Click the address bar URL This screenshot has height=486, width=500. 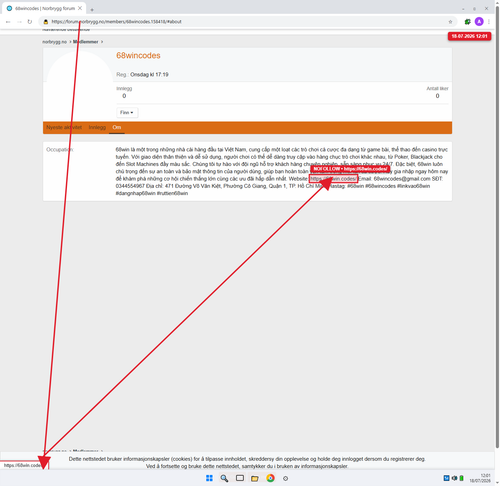(117, 22)
